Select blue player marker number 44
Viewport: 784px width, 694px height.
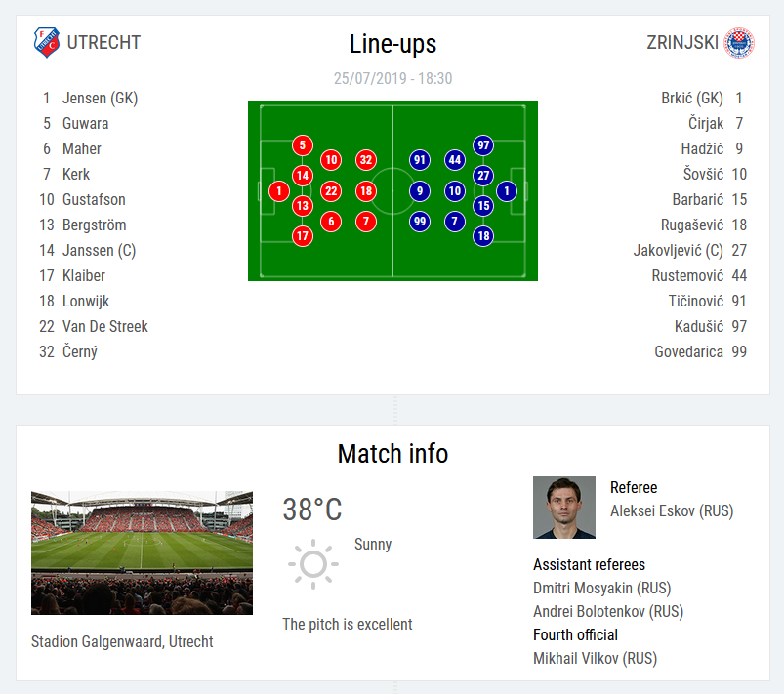pos(455,160)
